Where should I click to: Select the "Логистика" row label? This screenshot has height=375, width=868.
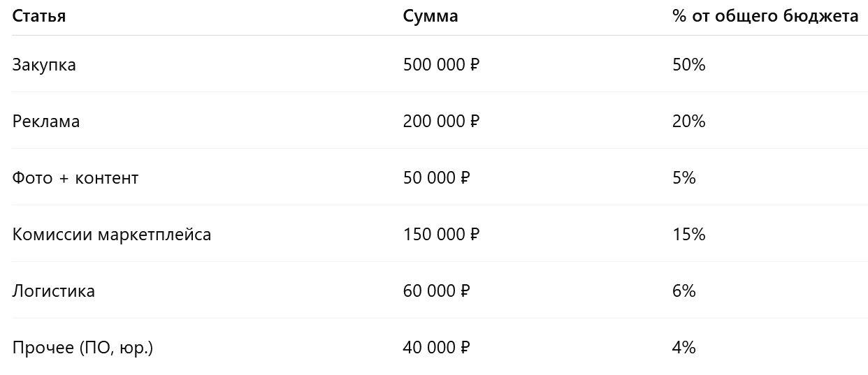pyautogui.click(x=54, y=291)
